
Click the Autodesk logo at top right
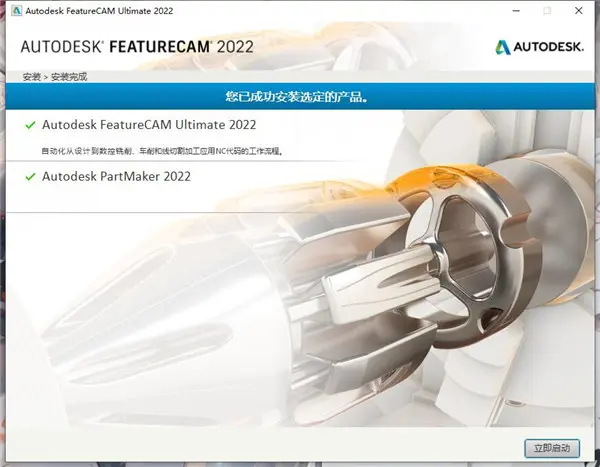point(540,47)
